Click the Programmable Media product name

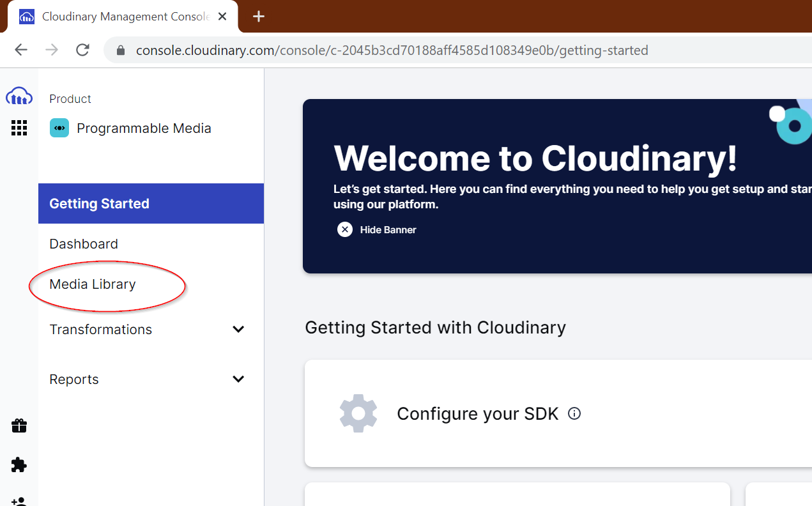(x=144, y=128)
